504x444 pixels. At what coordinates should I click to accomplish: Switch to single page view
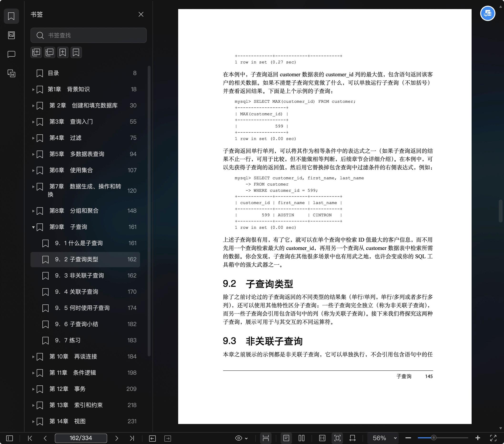click(286, 438)
